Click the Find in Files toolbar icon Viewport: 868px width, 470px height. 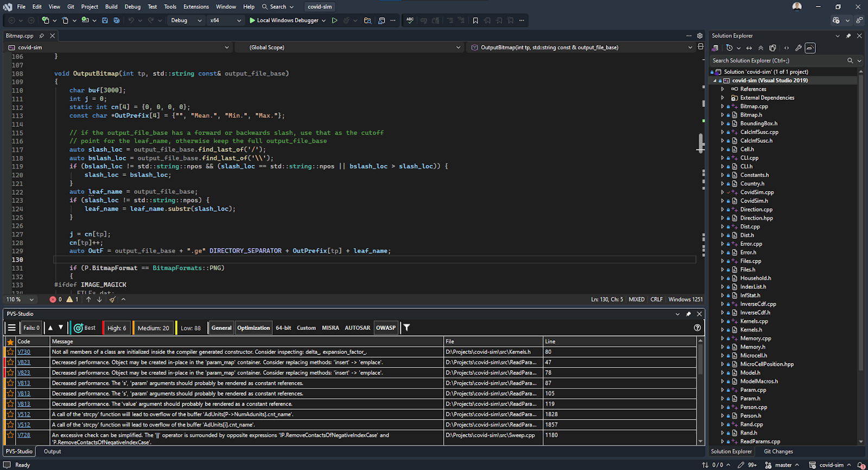pos(367,21)
